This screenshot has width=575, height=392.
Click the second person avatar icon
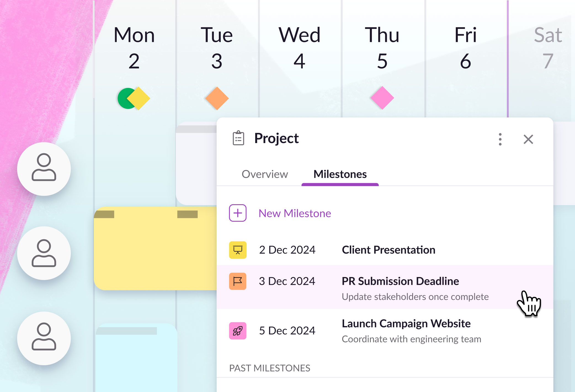click(x=44, y=253)
